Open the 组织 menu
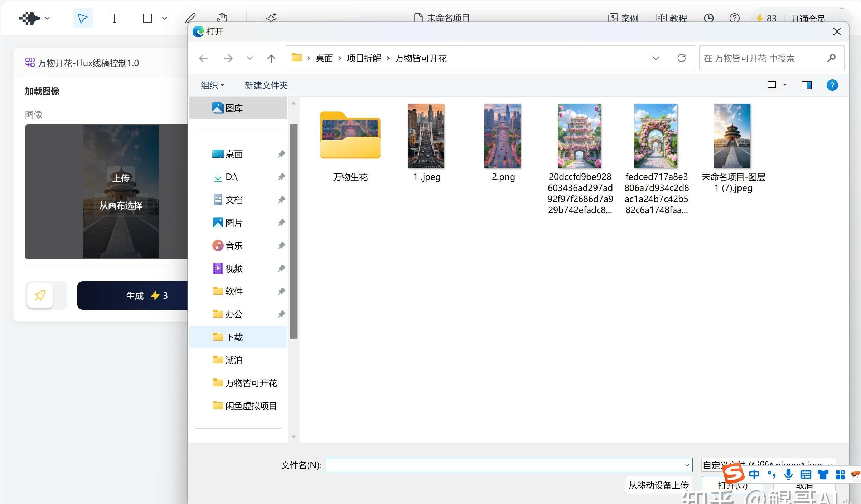The image size is (861, 504). [x=212, y=85]
